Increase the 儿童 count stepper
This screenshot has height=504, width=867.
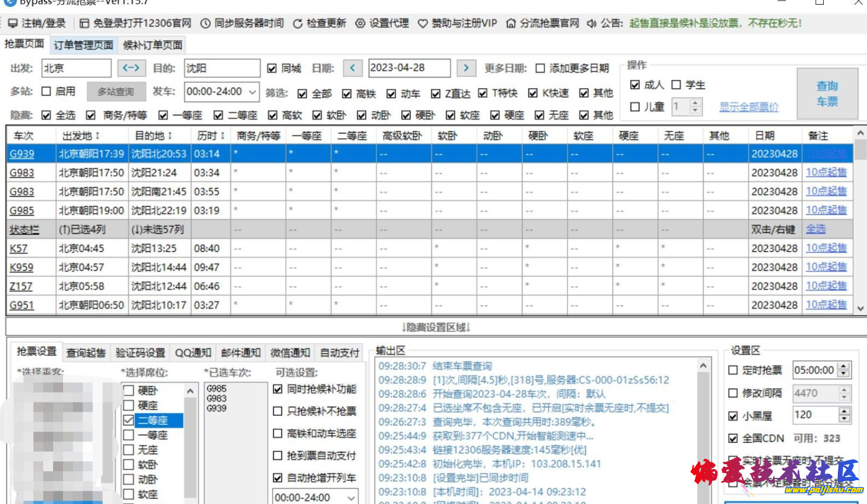695,103
